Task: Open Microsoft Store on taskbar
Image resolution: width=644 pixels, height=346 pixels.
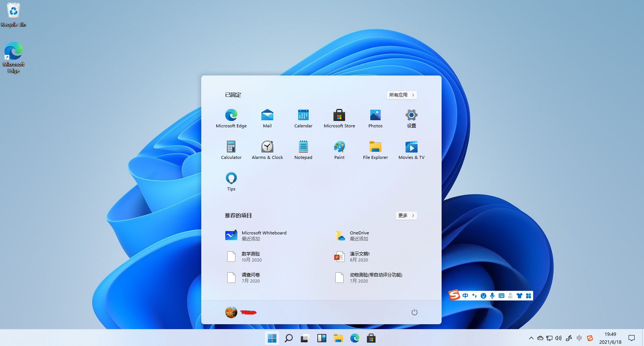Action: [371, 338]
